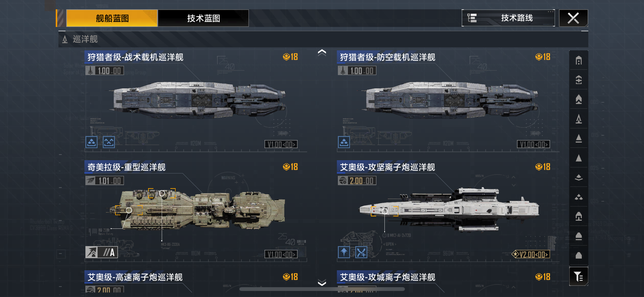Switch to the 技术蓝图 tab
The height and width of the screenshot is (297, 644).
tap(203, 18)
